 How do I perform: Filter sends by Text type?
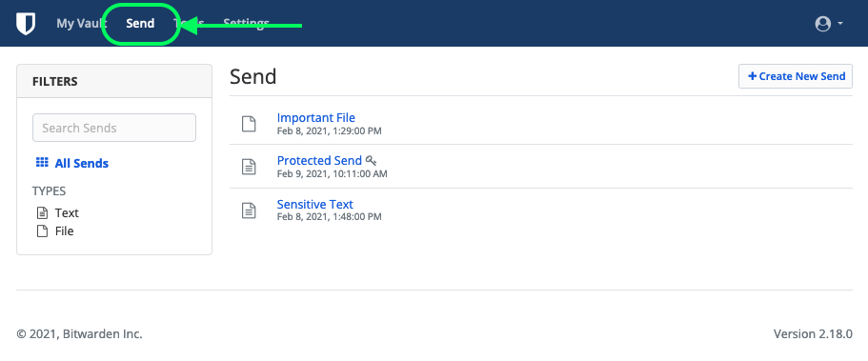tap(67, 212)
